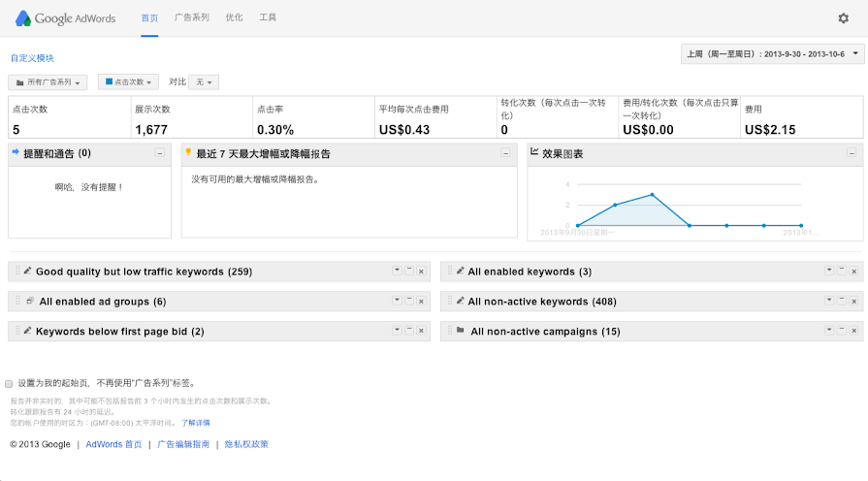Open the settings gear menu
Image resolution: width=868 pixels, height=481 pixels.
[843, 17]
